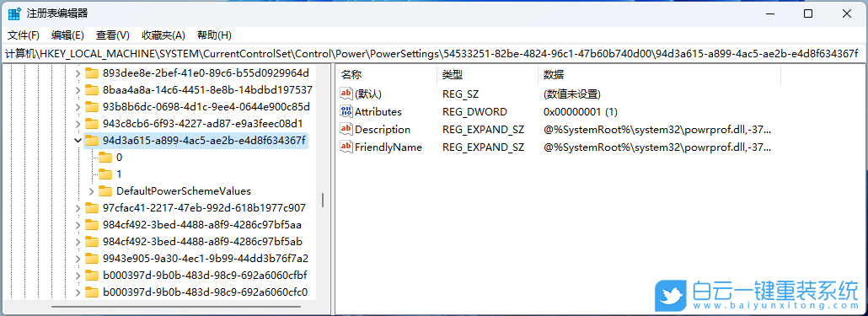Select the (默认) value name
This screenshot has width=868, height=316.
368,94
